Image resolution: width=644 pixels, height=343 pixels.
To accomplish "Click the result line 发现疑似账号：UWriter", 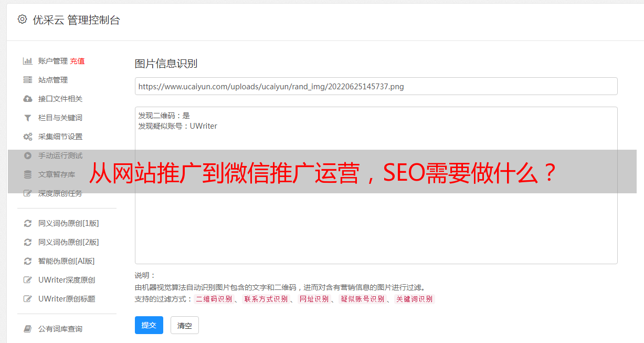I will 177,126.
